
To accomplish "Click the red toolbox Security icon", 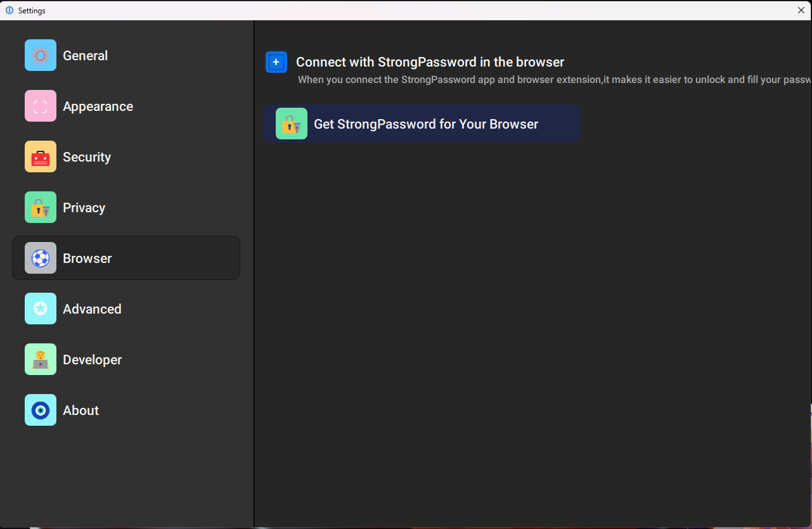I will click(x=41, y=156).
